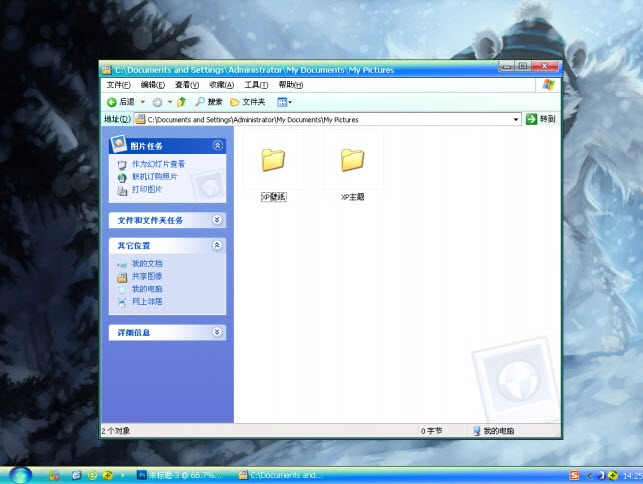
Task: Open the Tools (工具) menu
Action: (256, 85)
